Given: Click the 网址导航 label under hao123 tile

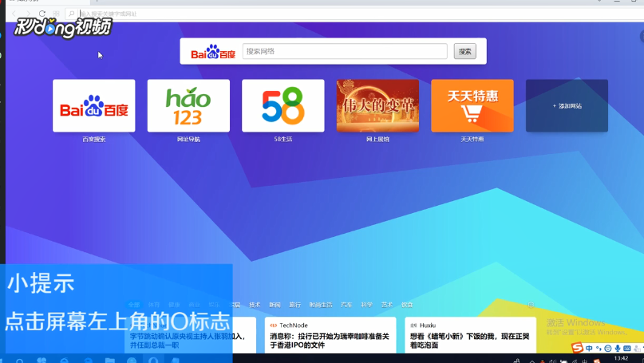Looking at the screenshot, I should 188,139.
